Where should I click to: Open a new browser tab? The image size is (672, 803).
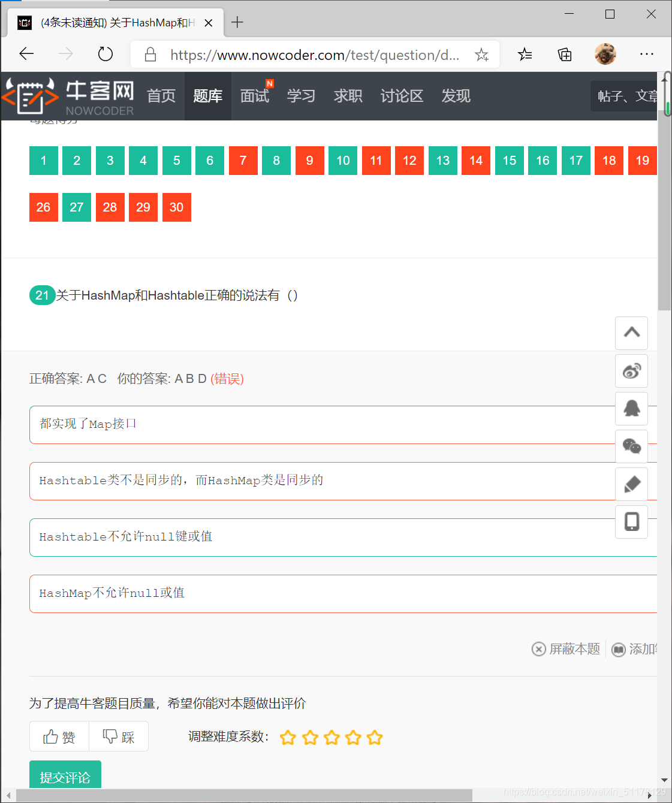237,23
